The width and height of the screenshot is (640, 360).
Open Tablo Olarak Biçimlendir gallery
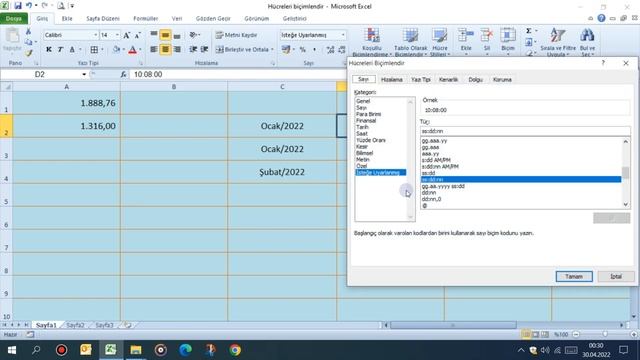point(411,42)
